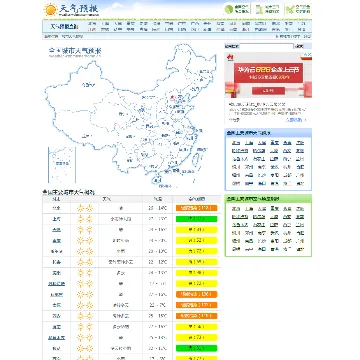
Task: Close the Huawei cloud advertisement
Action: tap(309, 55)
